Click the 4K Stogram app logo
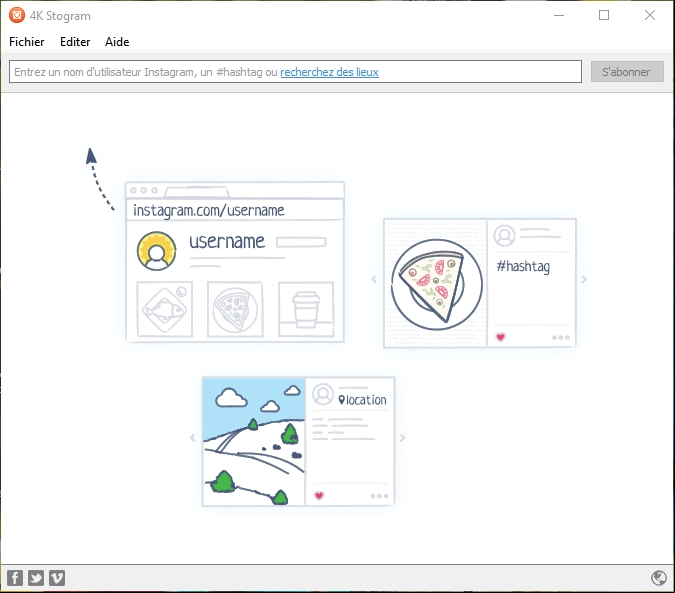Viewport: 675px width, 593px height. 17,15
